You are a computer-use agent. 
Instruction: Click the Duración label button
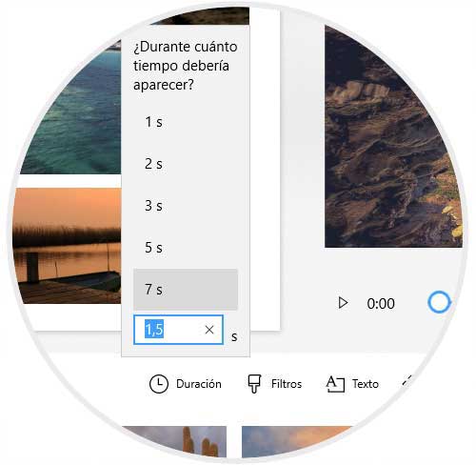click(199, 384)
